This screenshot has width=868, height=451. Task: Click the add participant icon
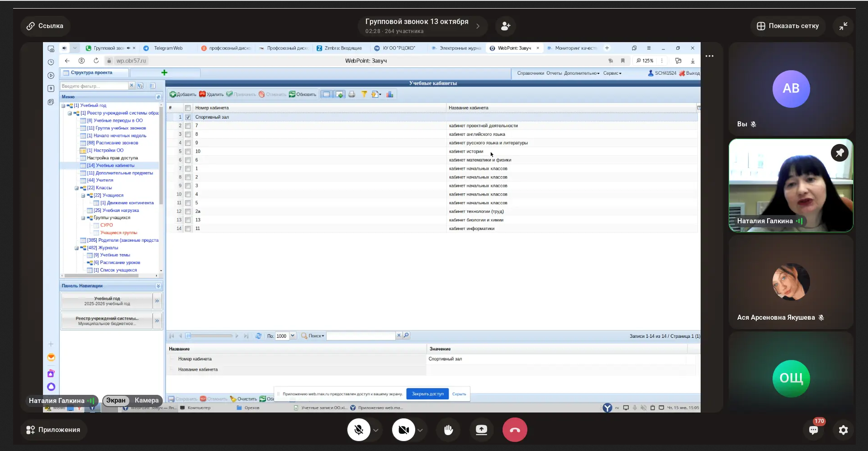pyautogui.click(x=505, y=26)
